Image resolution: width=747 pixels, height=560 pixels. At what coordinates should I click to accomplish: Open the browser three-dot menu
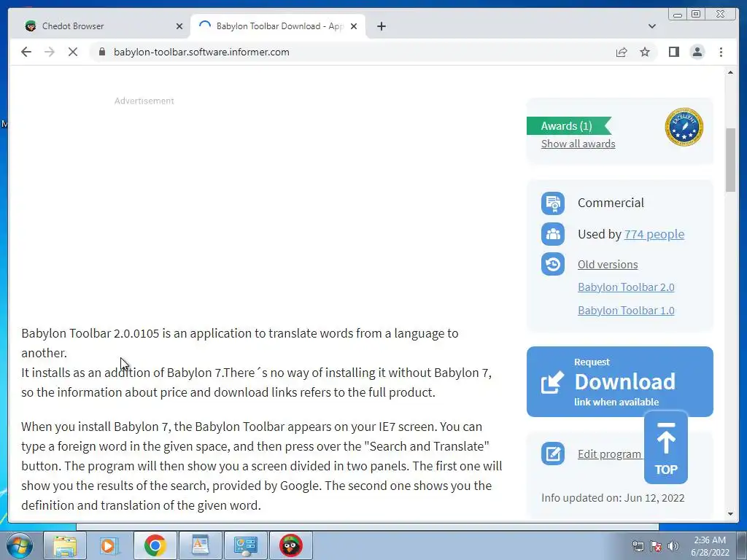(721, 52)
